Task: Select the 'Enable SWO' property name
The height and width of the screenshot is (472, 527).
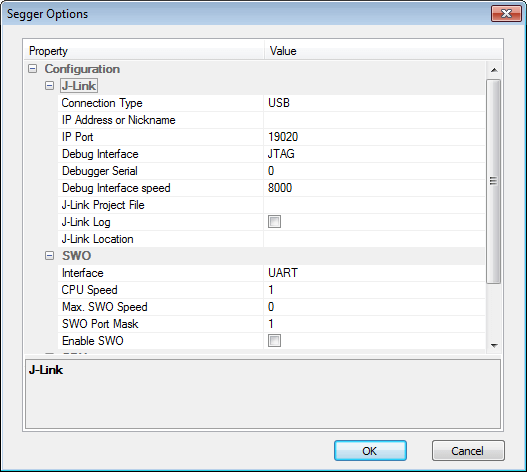Action: (93, 341)
